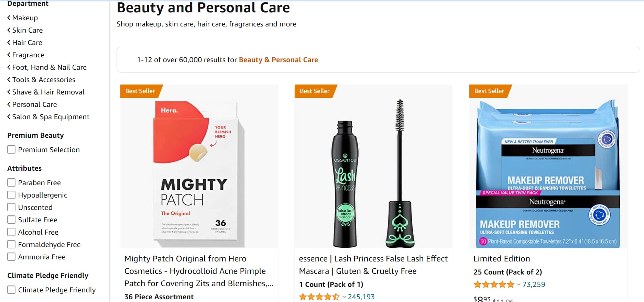Check the Premium Selection filter
644x302 pixels.
coord(11,149)
